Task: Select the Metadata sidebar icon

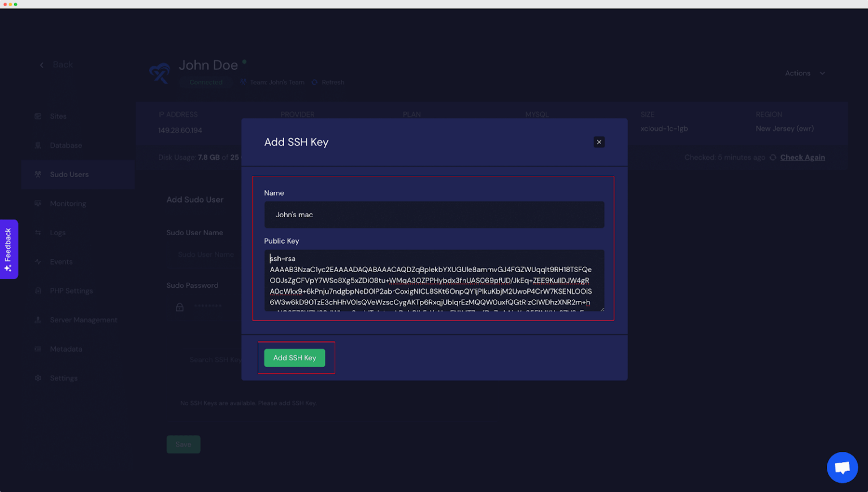Action: tap(37, 349)
